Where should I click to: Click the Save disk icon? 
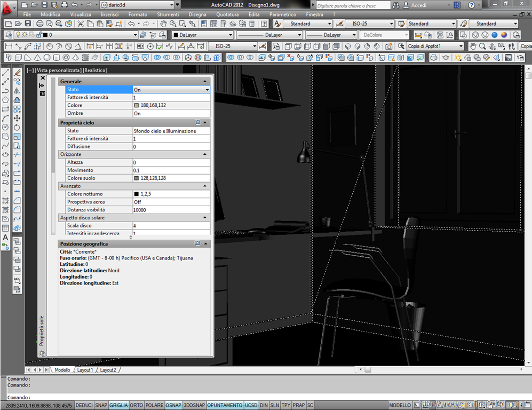28,24
